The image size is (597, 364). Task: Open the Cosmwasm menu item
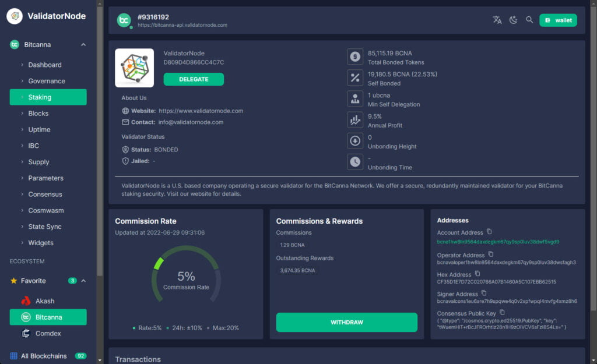tap(48, 210)
